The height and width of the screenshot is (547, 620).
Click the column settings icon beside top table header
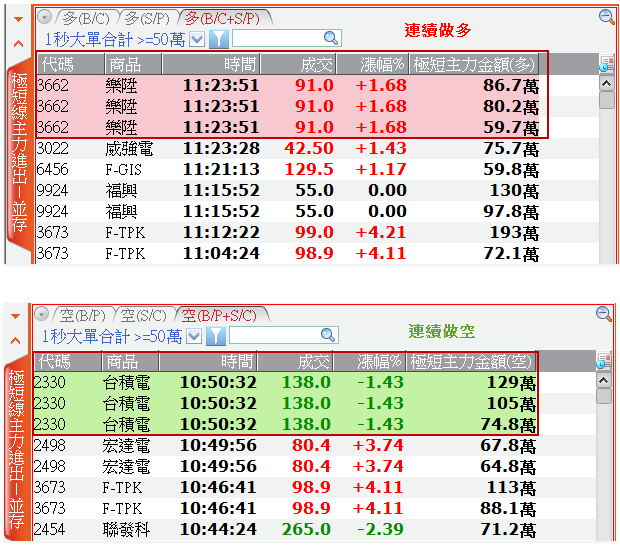click(x=606, y=64)
